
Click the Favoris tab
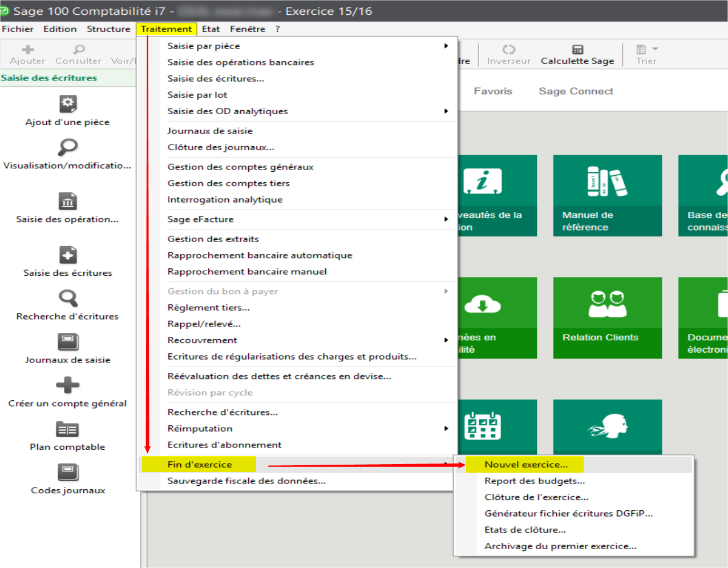493,91
